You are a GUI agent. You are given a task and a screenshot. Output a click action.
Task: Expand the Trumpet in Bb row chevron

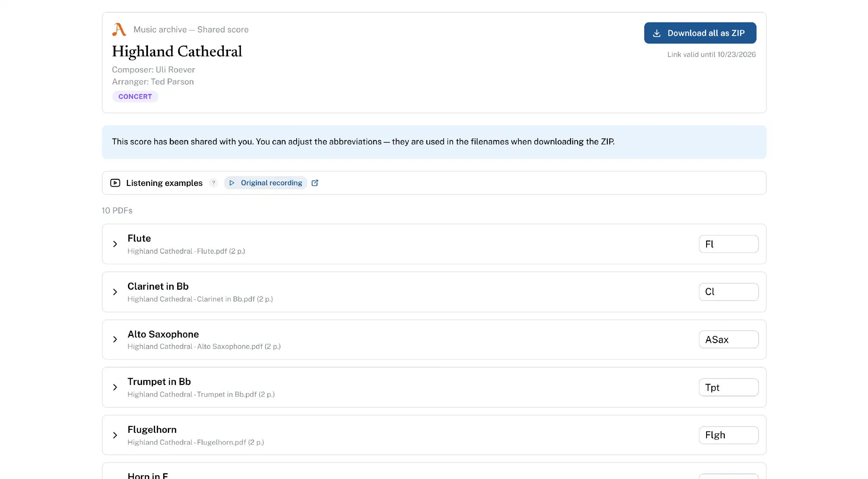[115, 387]
